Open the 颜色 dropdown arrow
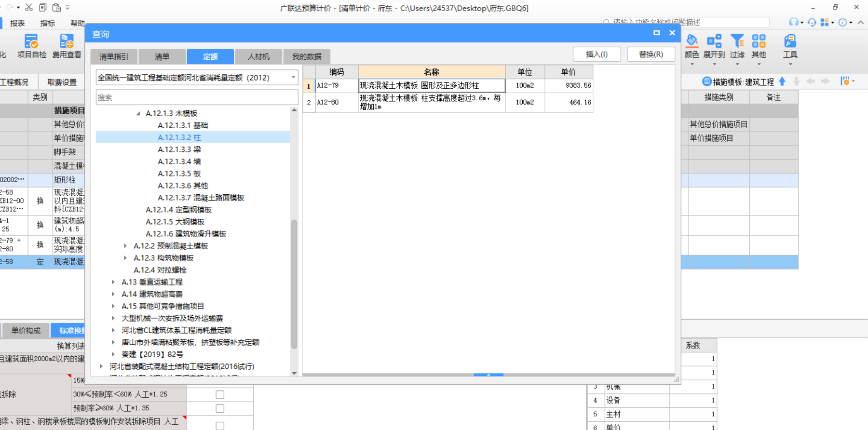868x430 pixels. [x=692, y=64]
